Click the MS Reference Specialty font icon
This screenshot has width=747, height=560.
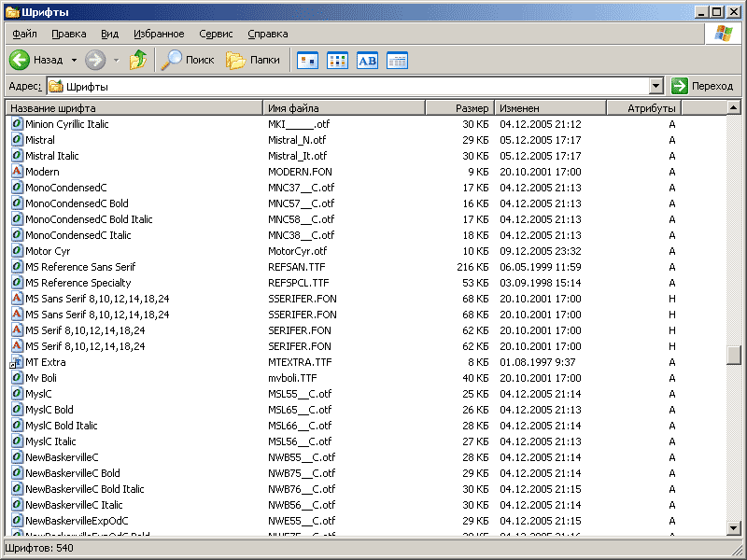17,283
